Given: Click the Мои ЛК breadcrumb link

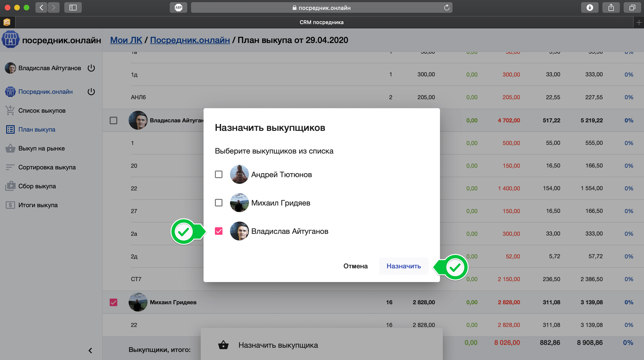Looking at the screenshot, I should tap(126, 40).
